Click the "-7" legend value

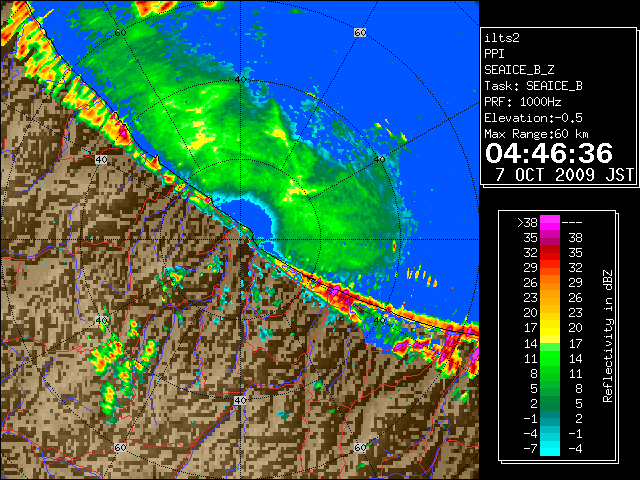[x=530, y=449]
